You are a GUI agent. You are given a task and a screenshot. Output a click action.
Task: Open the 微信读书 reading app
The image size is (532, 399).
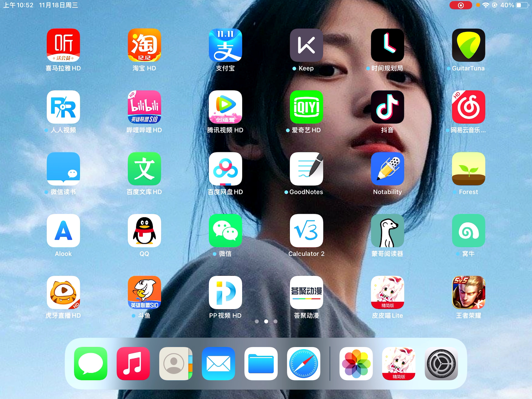point(63,168)
